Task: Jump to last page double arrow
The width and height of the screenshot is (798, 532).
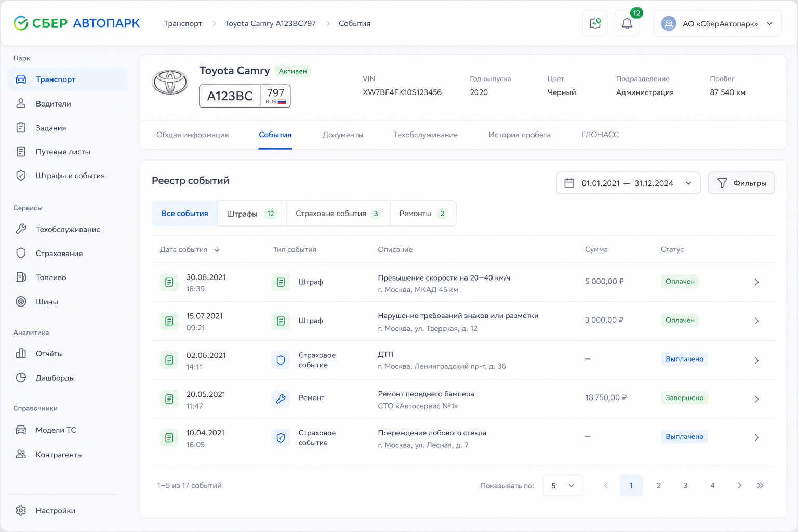Action: (760, 485)
